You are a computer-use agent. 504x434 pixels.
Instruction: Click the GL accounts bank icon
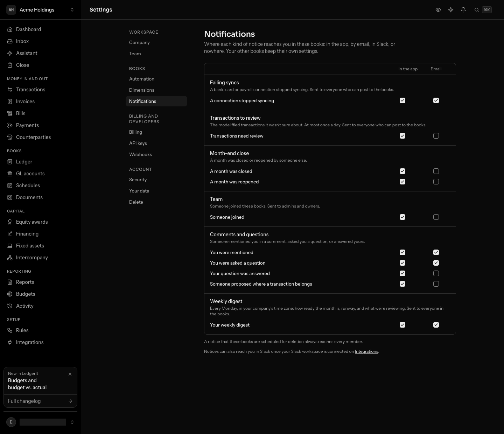click(x=10, y=174)
